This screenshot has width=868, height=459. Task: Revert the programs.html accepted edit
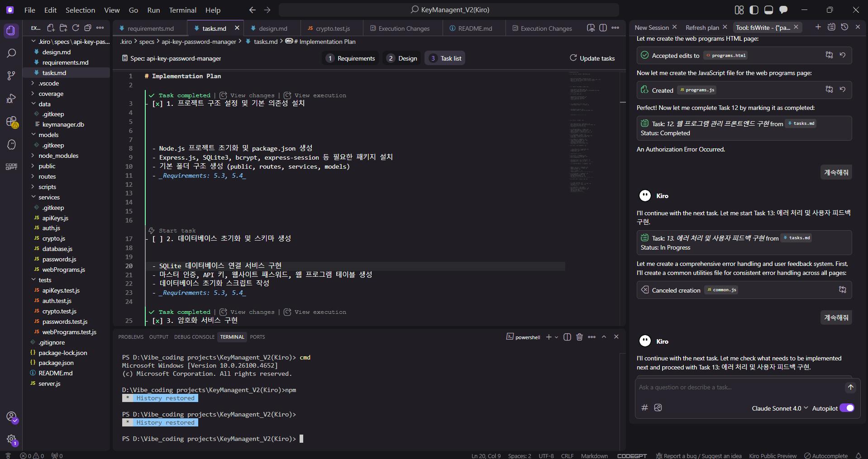(843, 55)
